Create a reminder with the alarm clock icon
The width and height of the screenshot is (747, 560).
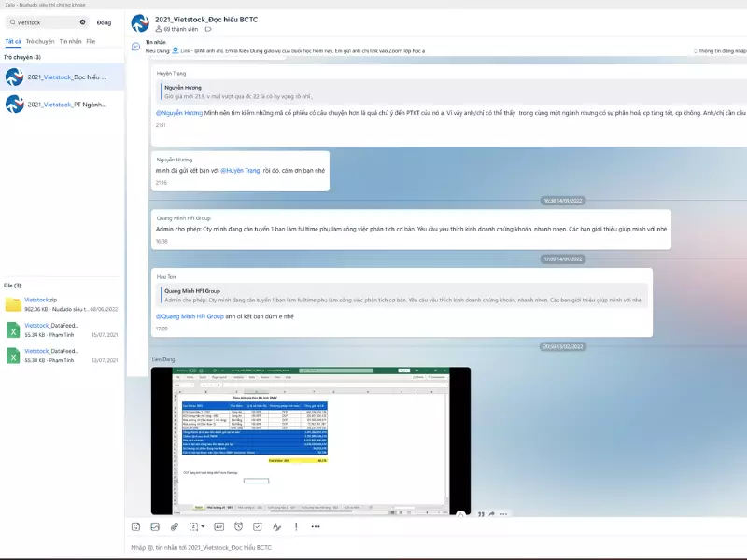point(239,526)
